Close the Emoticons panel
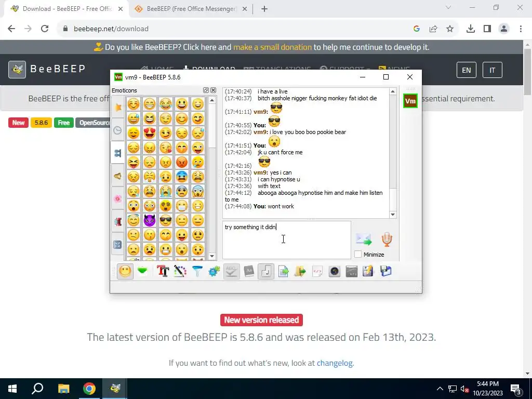Image resolution: width=532 pixels, height=399 pixels. coord(213,90)
